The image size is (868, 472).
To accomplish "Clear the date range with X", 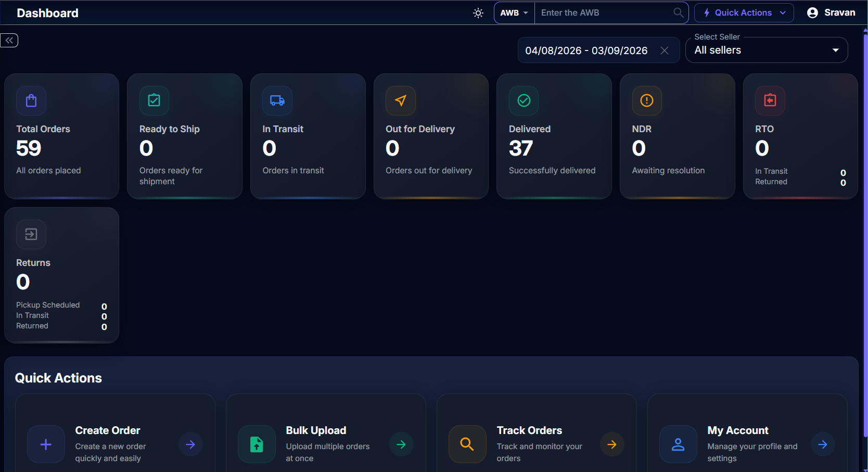I will click(665, 50).
